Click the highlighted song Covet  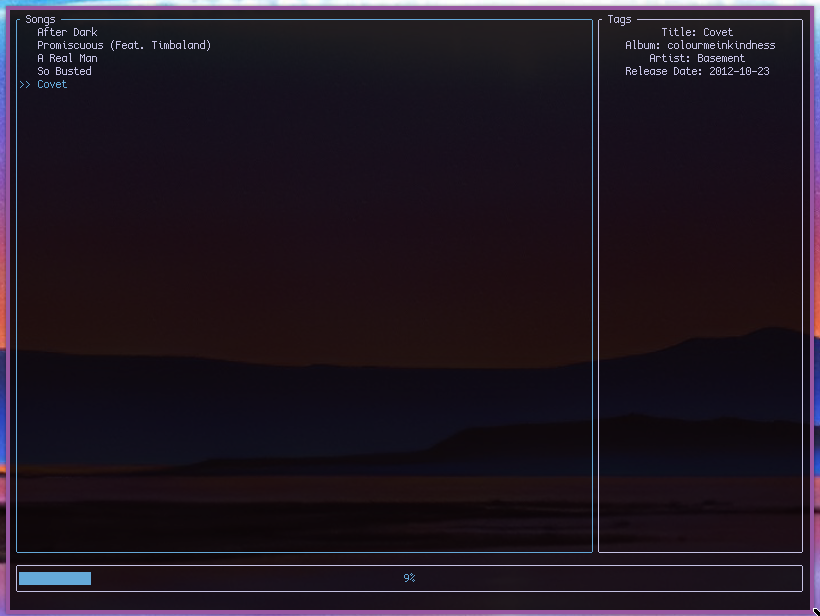52,85
